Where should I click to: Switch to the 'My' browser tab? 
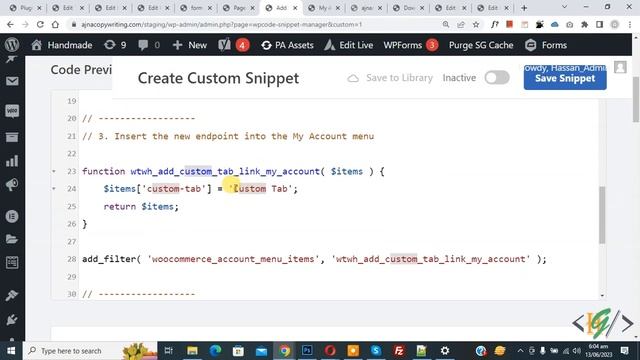323,8
